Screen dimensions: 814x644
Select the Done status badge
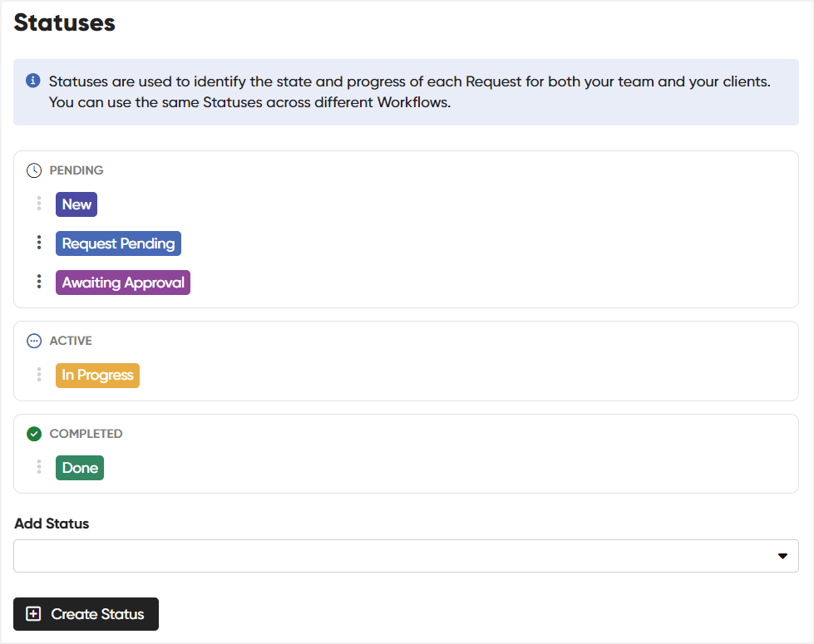click(80, 468)
